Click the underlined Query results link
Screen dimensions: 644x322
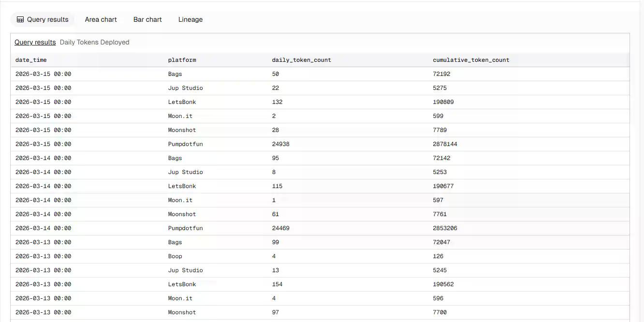[x=35, y=43]
